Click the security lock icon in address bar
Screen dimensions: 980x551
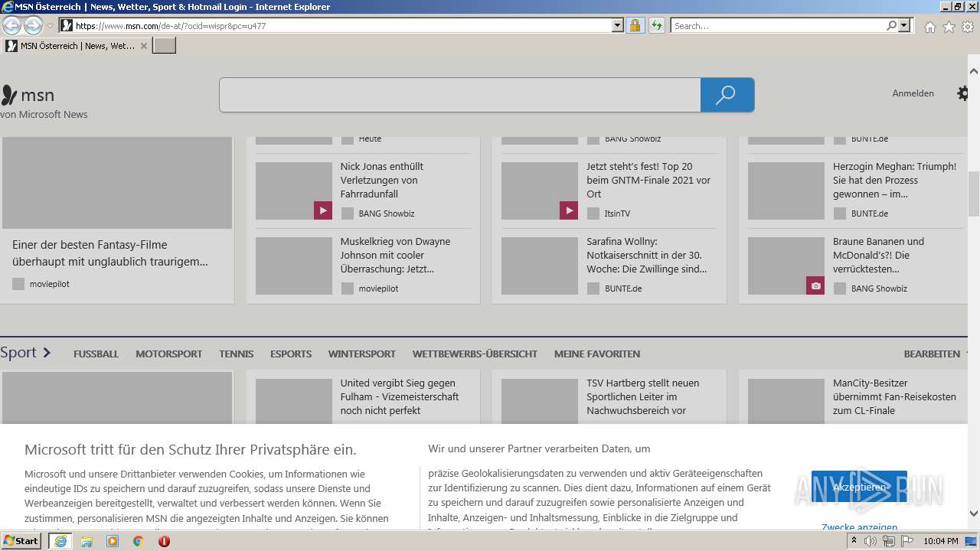[635, 25]
